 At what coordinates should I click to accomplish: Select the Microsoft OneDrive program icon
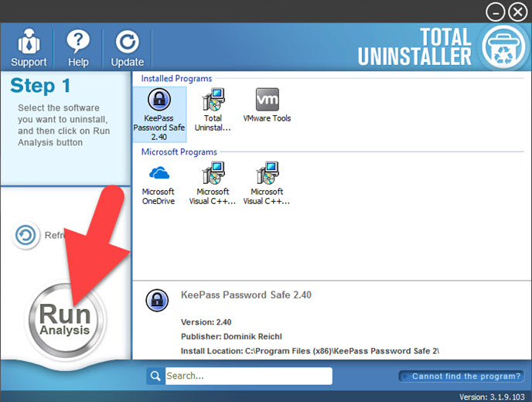point(159,184)
